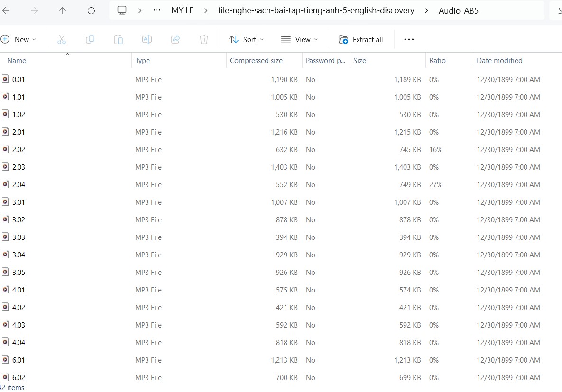Click the Compressed size column header
562x392 pixels.
click(256, 60)
